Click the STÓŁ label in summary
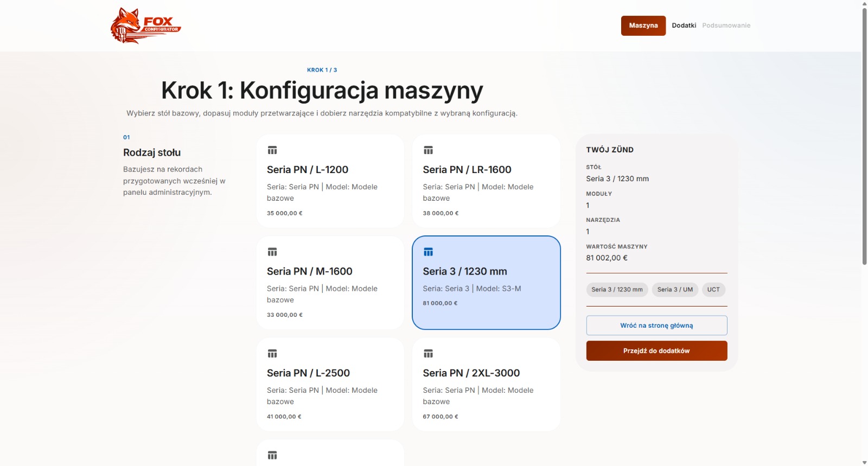This screenshot has width=868, height=466. coord(593,167)
